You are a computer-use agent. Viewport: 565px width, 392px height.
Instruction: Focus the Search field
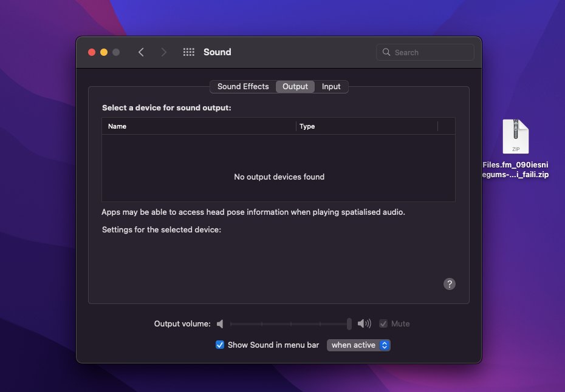click(x=425, y=53)
